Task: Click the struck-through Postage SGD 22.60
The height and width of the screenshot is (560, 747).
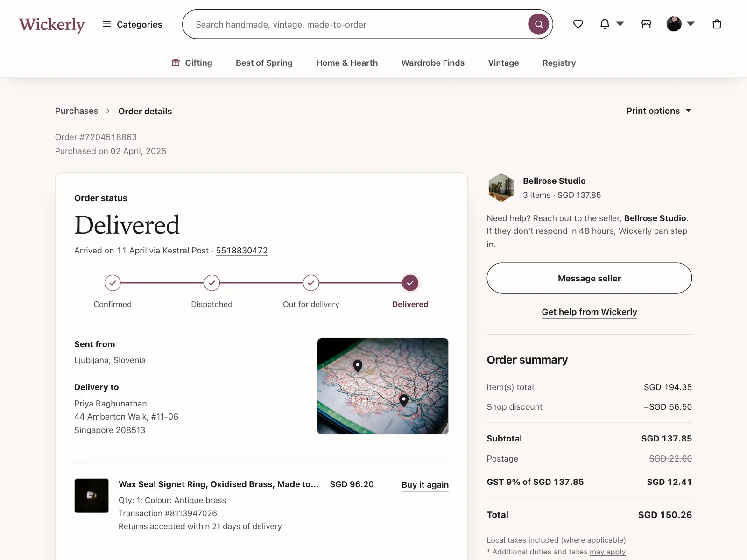Action: (670, 459)
